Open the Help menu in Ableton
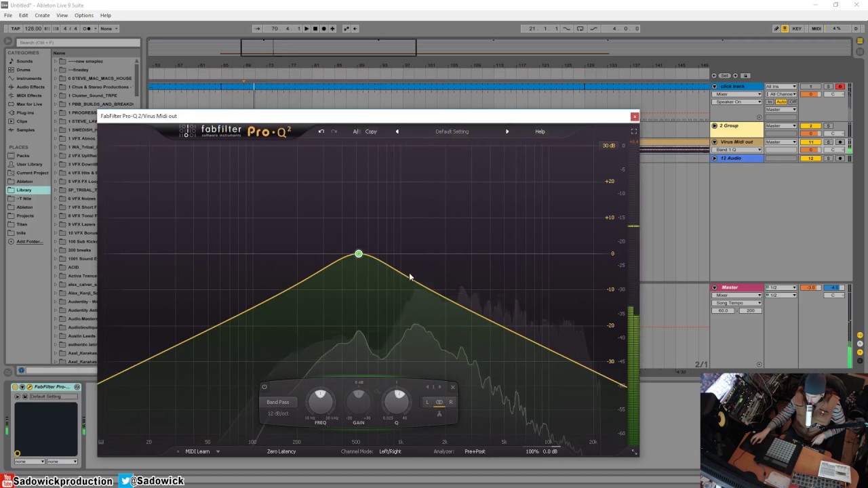 click(105, 15)
